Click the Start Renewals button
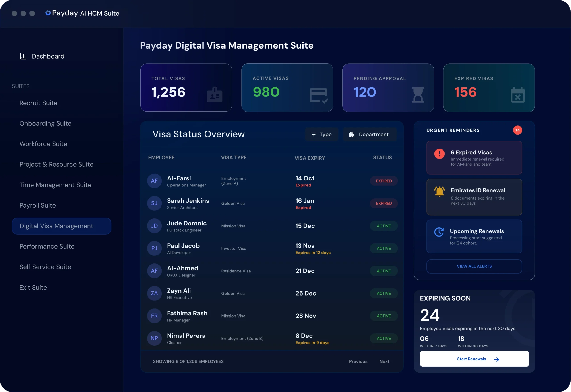This screenshot has width=571, height=392. click(x=474, y=359)
